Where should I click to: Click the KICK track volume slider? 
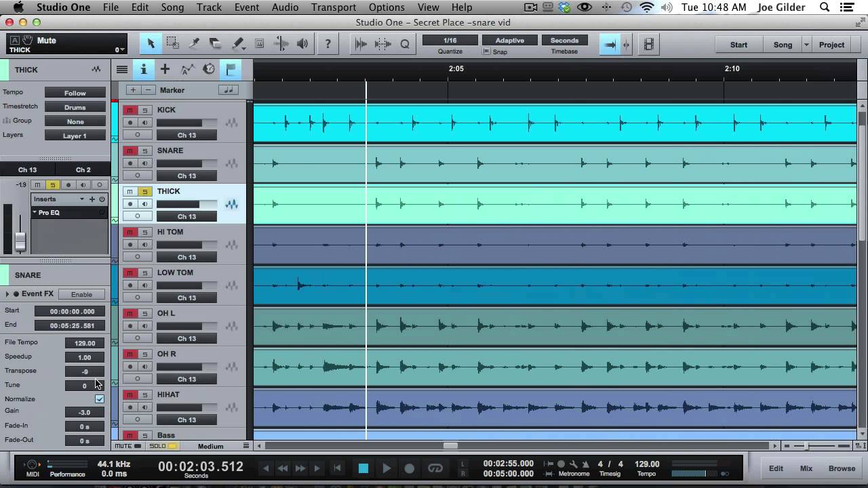tap(186, 123)
